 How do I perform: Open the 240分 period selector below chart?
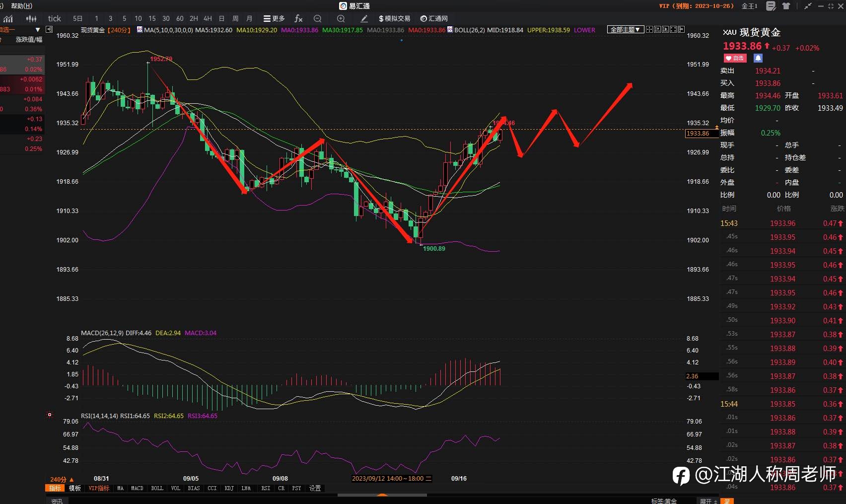tap(62, 479)
